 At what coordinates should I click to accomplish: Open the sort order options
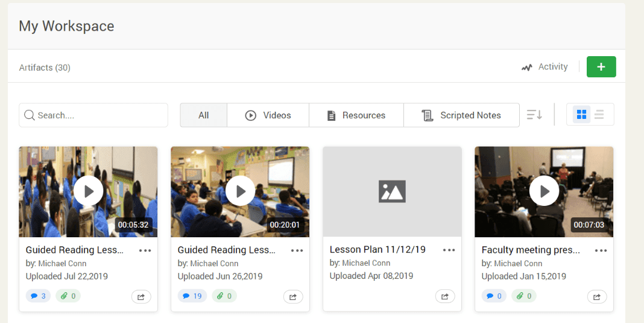tap(534, 115)
